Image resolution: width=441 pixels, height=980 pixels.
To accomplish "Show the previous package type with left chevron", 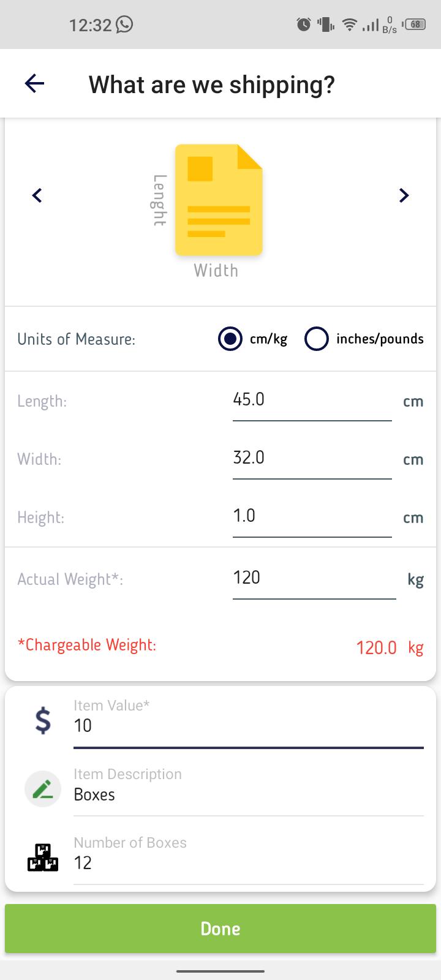I will tap(37, 195).
